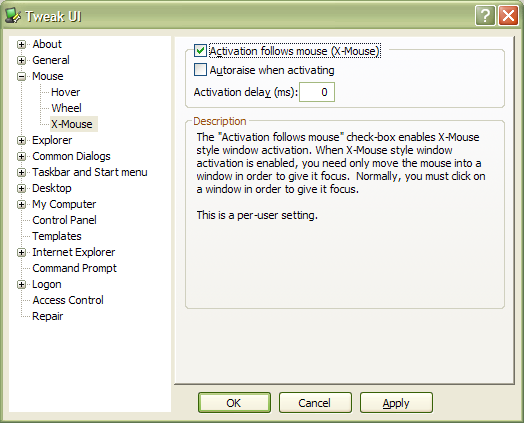Open Access Control settings page

[x=68, y=300]
